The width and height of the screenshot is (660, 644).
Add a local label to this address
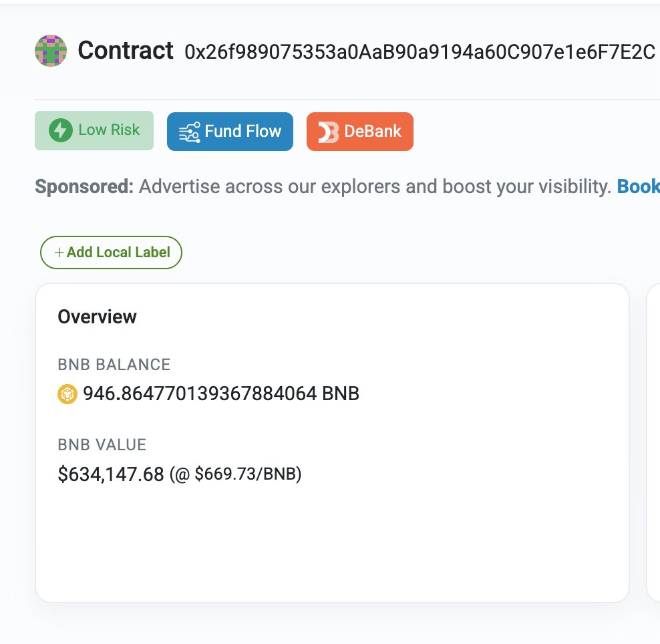pyautogui.click(x=111, y=253)
